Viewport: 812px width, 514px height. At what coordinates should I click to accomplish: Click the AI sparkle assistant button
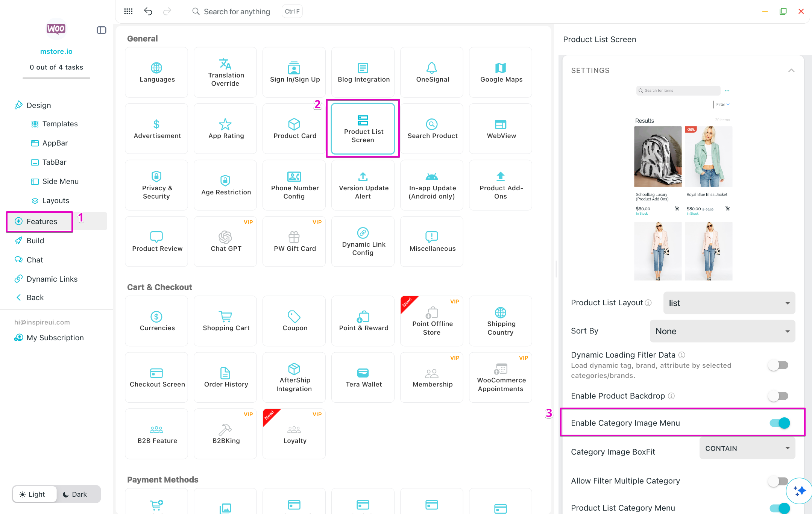point(799,490)
